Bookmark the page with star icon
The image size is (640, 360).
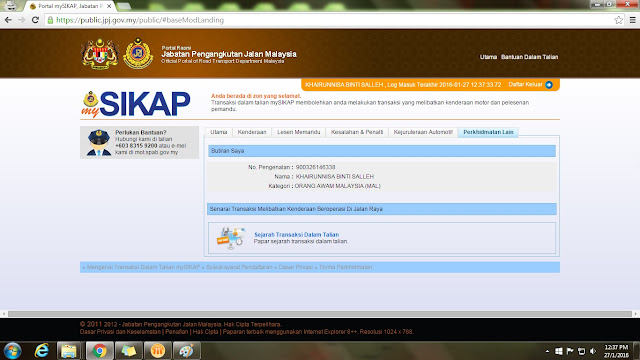pos(618,20)
